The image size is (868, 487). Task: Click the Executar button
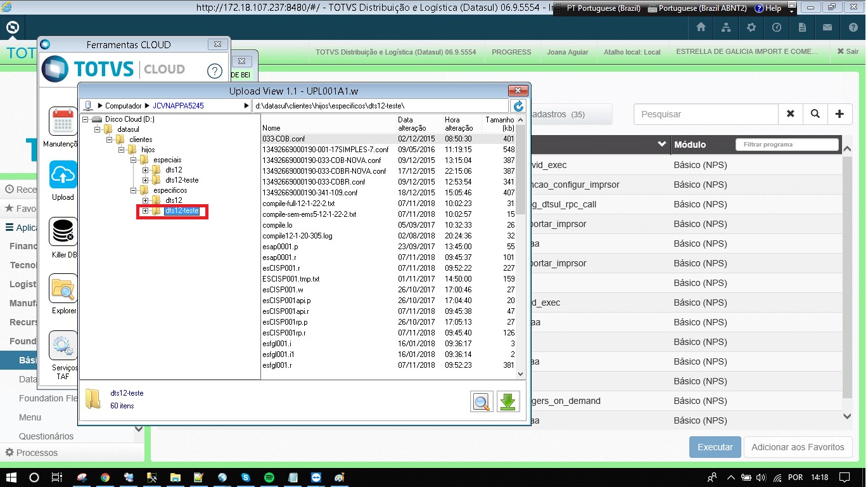point(715,447)
